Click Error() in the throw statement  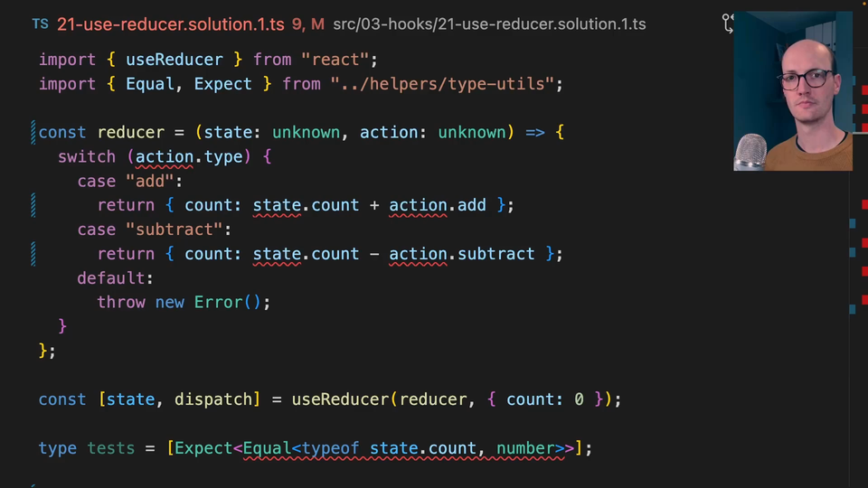click(x=231, y=302)
